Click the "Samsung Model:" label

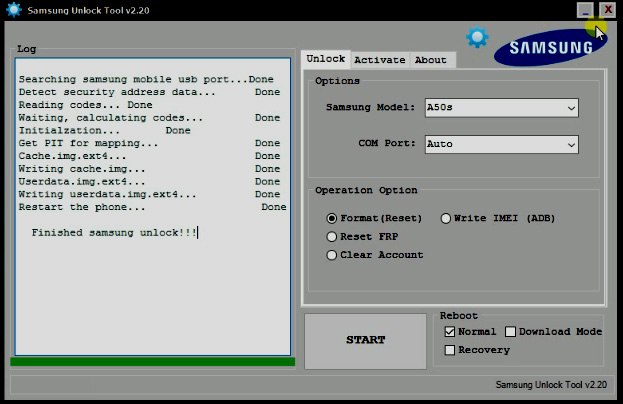coord(370,107)
